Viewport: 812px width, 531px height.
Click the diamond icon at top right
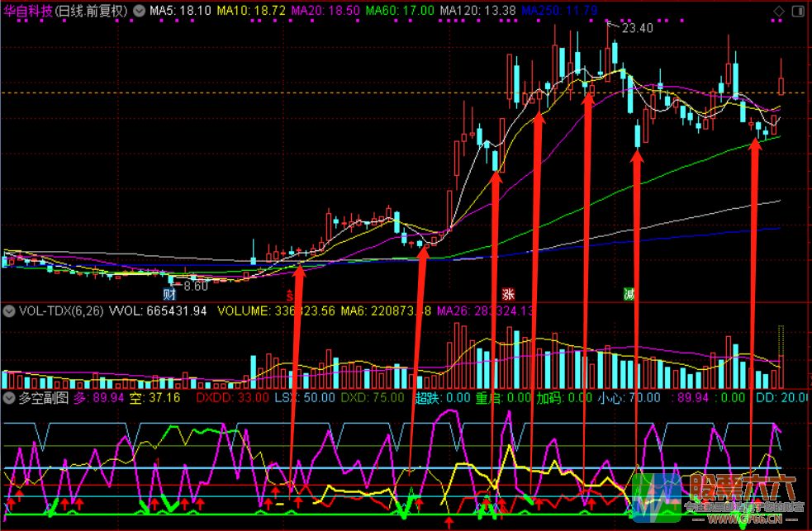pyautogui.click(x=779, y=11)
